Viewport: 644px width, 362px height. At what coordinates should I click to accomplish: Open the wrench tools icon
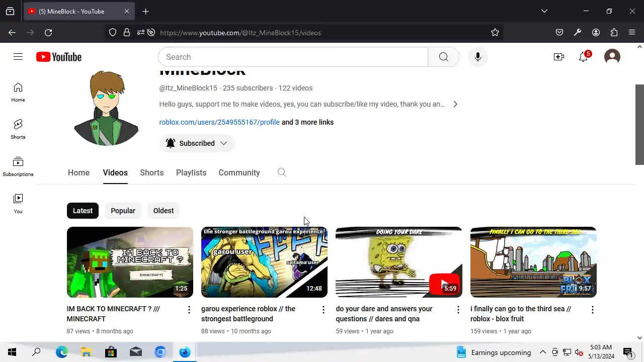tap(578, 32)
